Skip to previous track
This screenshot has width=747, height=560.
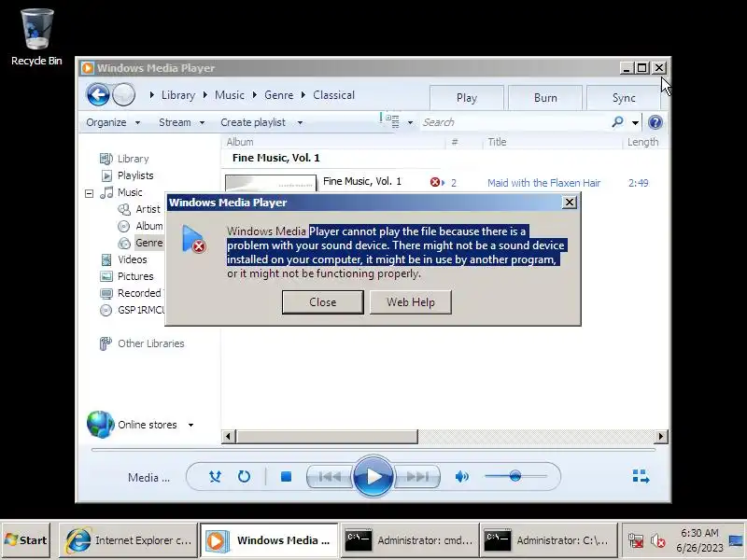(x=330, y=476)
